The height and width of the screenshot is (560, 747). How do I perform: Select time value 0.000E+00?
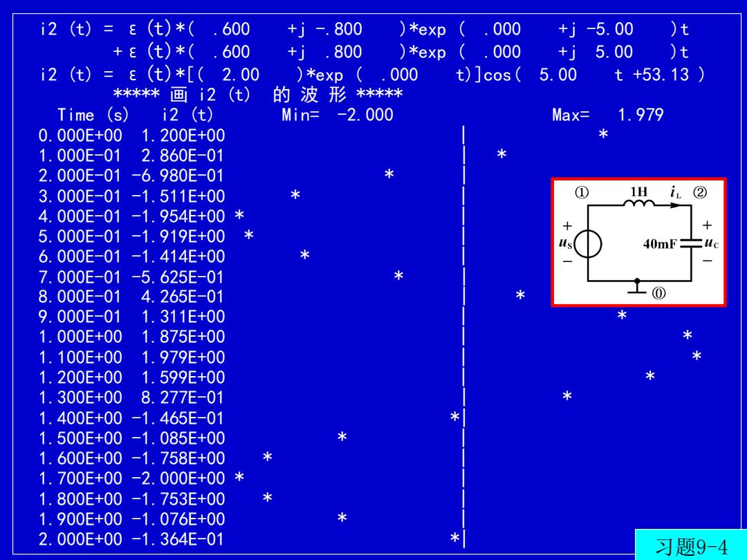pyautogui.click(x=80, y=136)
